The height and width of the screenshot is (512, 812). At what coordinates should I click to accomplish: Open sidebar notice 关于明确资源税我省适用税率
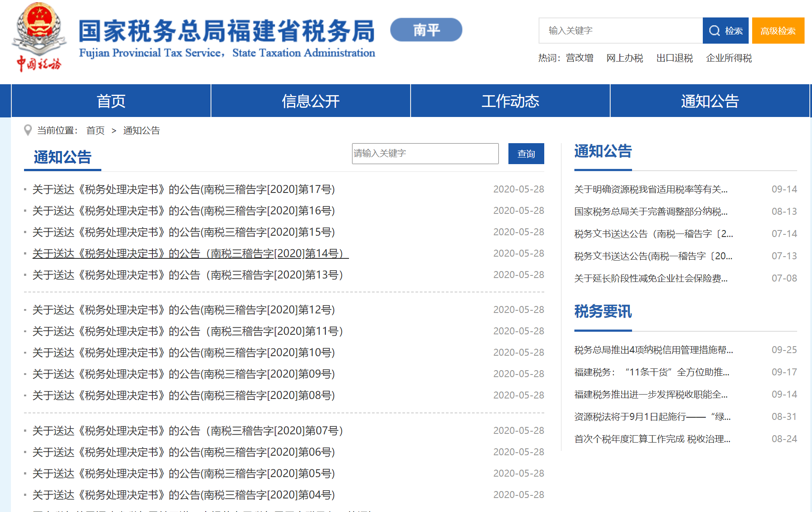(x=651, y=189)
